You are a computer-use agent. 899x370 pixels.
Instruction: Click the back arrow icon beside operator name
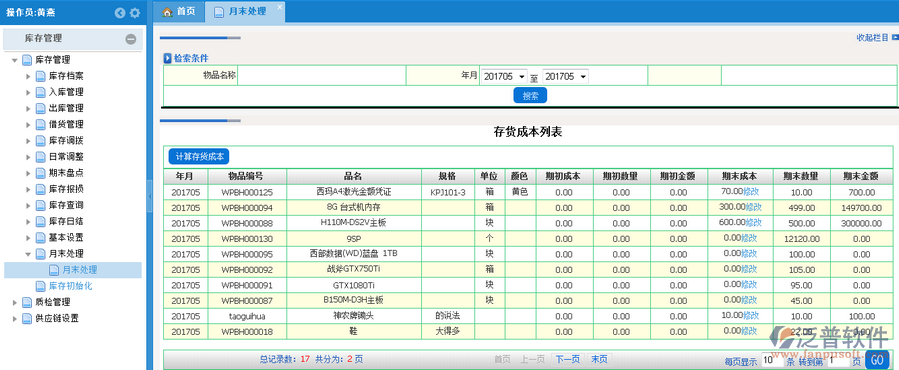tap(120, 13)
